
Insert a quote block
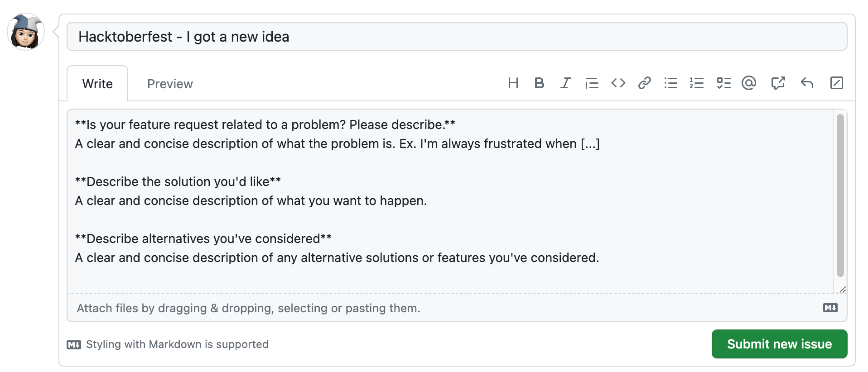click(x=592, y=83)
